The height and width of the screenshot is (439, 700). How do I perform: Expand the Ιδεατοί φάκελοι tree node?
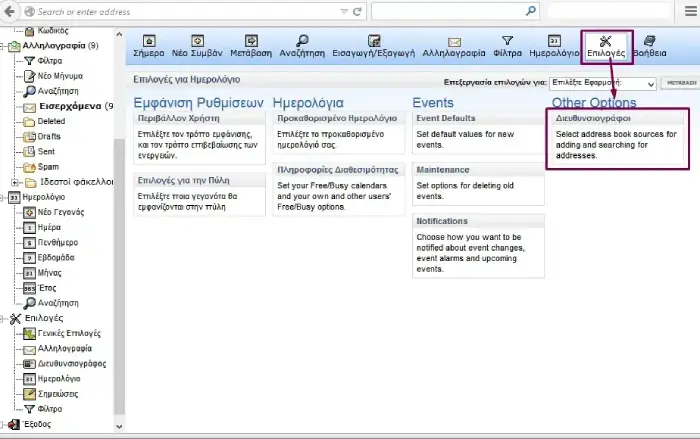[x=15, y=182]
